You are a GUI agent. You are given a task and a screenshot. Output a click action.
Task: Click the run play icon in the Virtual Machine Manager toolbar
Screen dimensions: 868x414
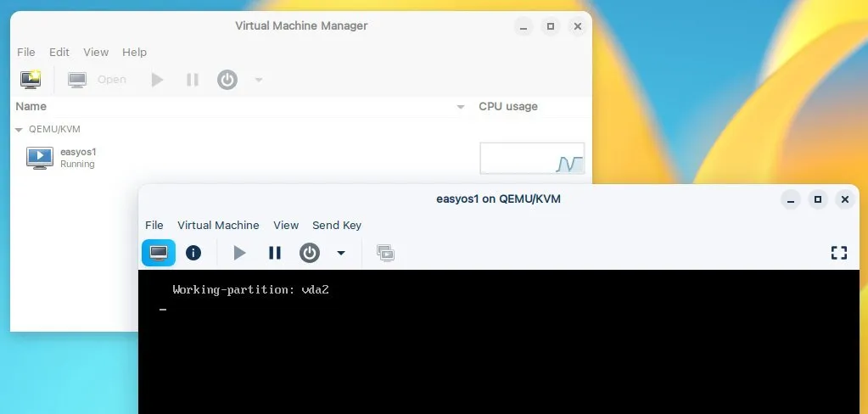(x=157, y=80)
